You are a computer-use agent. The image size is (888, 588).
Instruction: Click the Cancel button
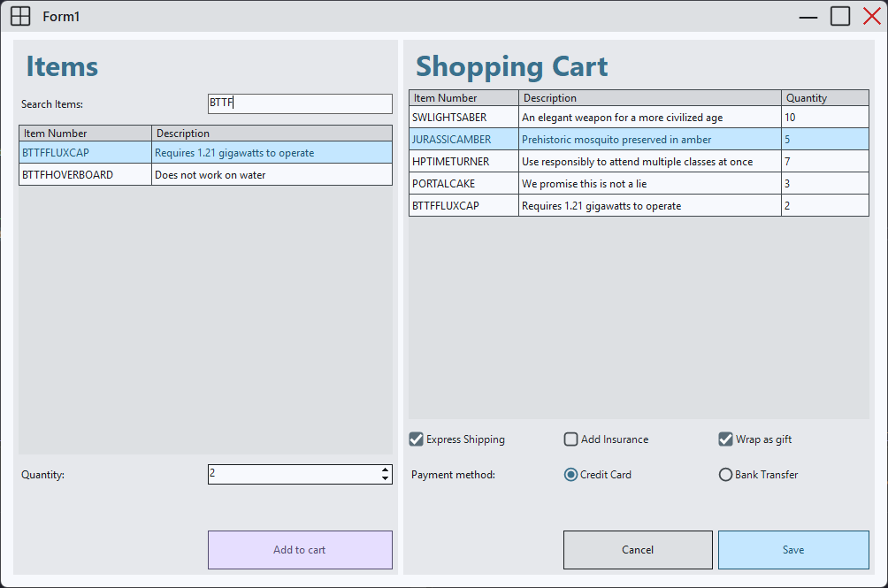638,550
